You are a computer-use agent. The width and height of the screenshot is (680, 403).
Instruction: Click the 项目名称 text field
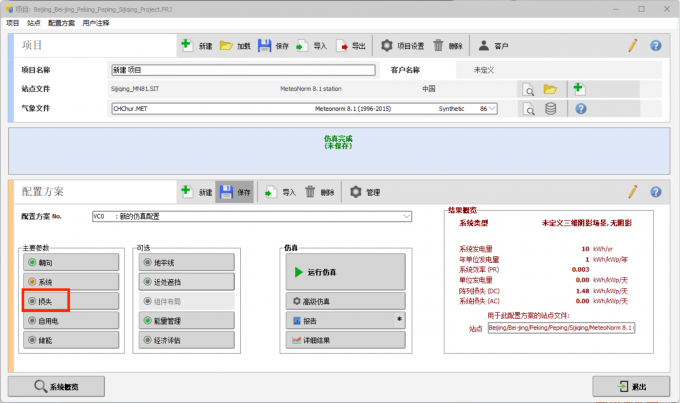243,71
